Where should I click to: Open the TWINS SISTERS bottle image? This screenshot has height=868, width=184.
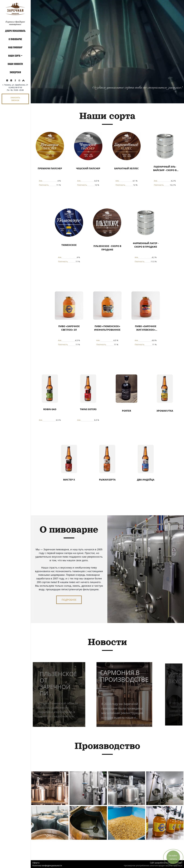tap(88, 388)
